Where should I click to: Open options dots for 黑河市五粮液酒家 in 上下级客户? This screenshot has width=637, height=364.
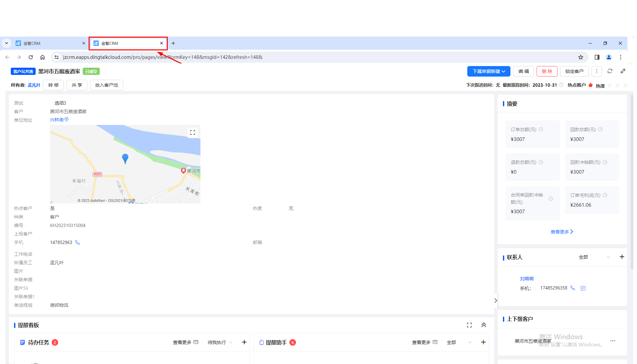[x=613, y=341]
